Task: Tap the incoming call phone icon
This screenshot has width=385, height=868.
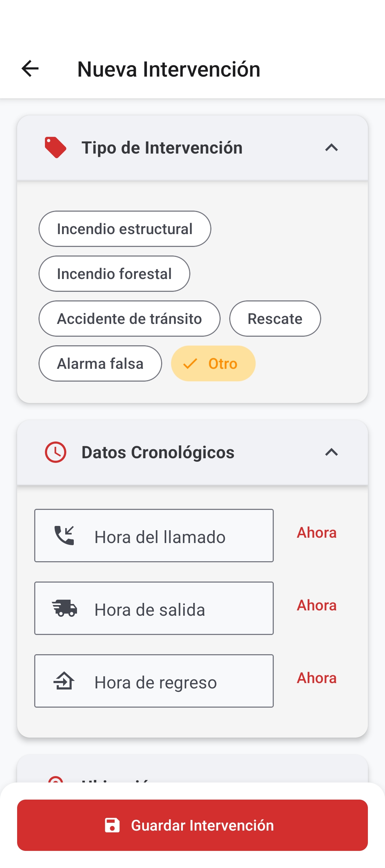Action: pos(64,536)
